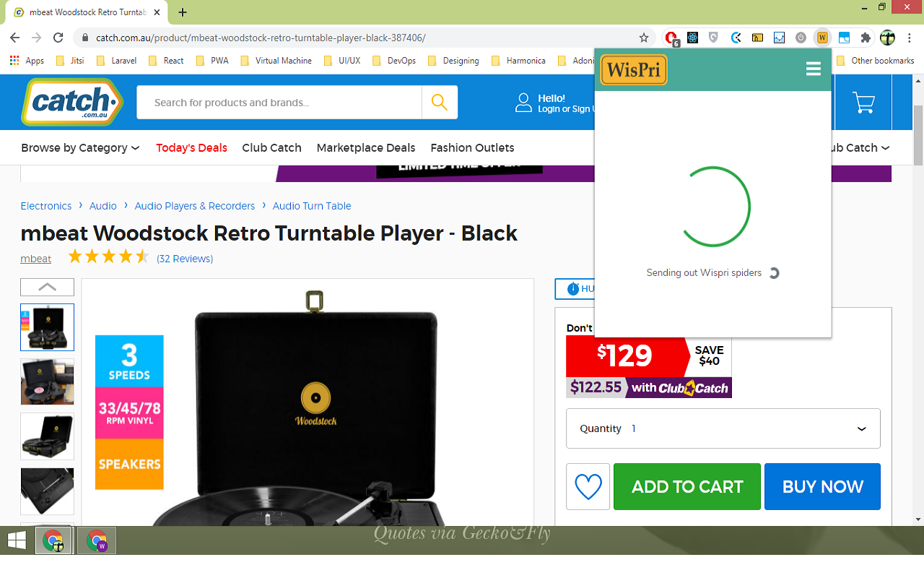Click the WisPri extension icon in toolbar
The image size is (924, 578).
pos(822,38)
